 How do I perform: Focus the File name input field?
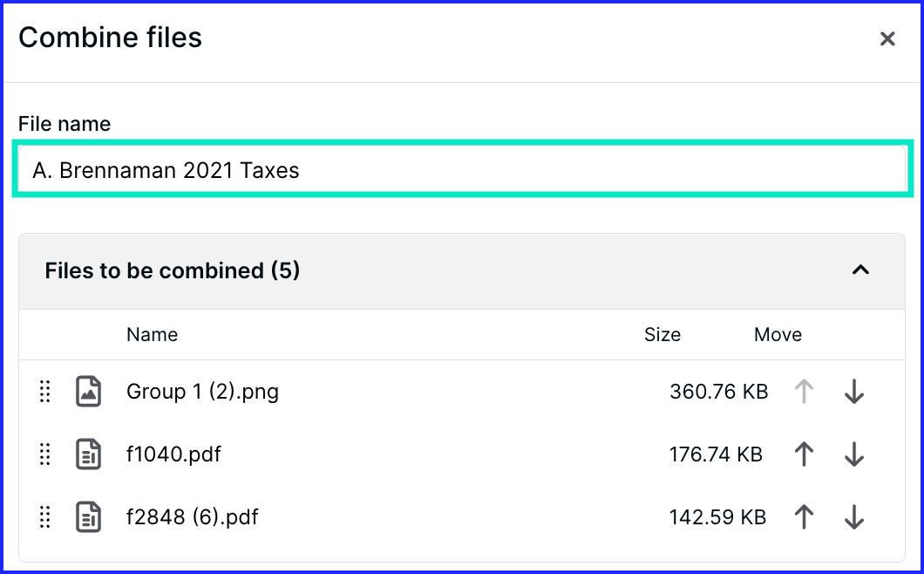click(x=462, y=169)
